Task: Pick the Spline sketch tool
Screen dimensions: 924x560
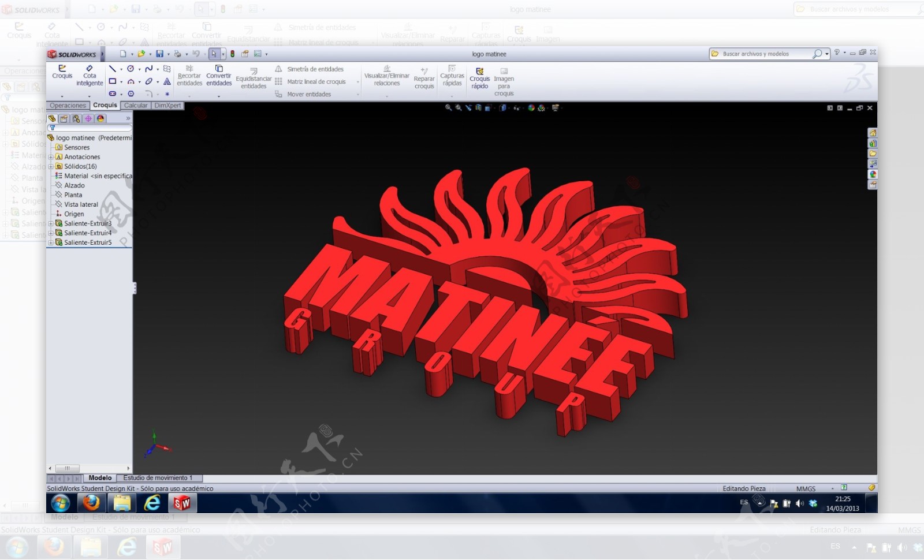Action: (148, 69)
